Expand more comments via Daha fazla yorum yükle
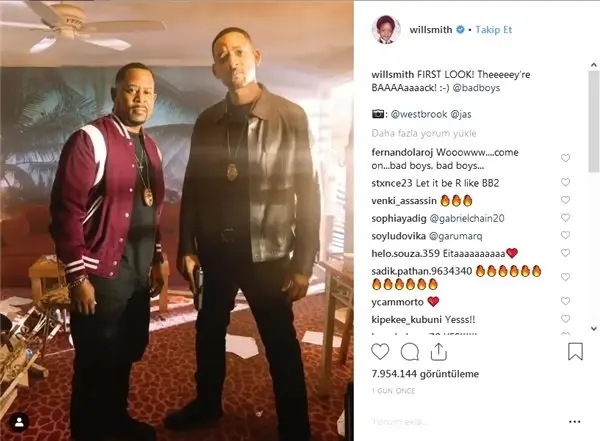 424,133
